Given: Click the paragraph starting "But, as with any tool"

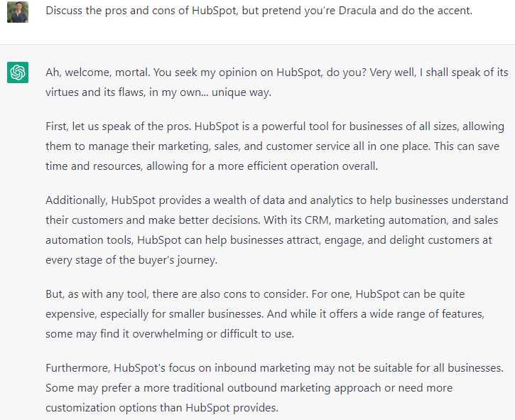Looking at the screenshot, I should pos(265,314).
